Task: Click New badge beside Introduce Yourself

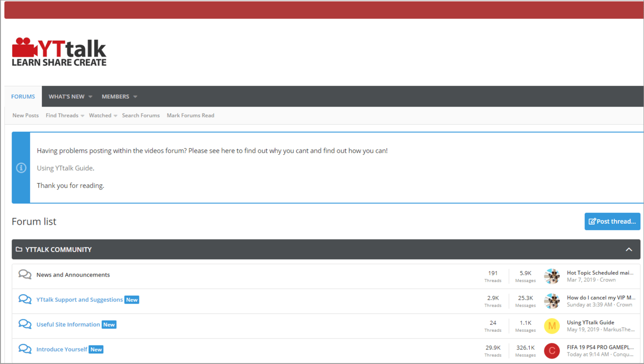Action: [96, 349]
